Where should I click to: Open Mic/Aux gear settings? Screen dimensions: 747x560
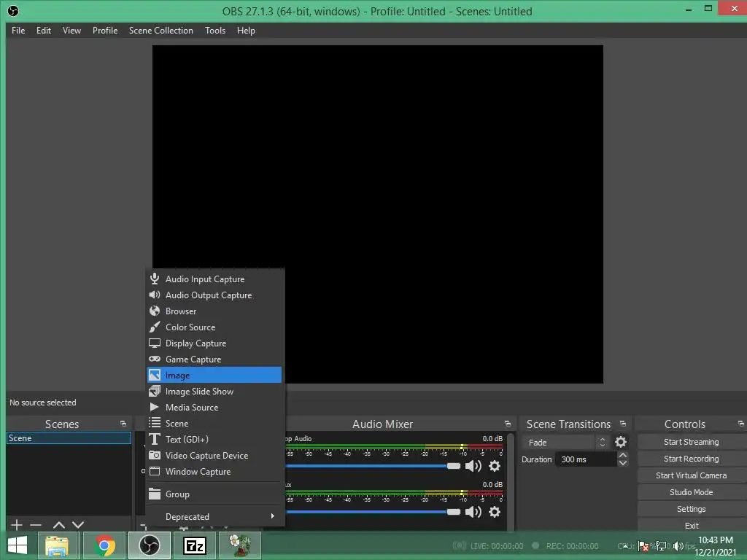coord(495,512)
